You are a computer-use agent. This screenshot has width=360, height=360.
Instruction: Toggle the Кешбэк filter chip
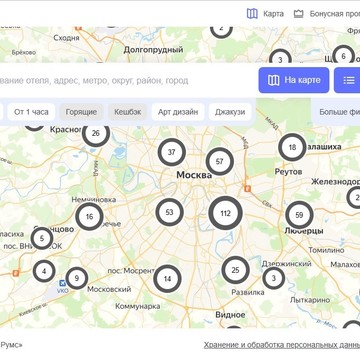(128, 112)
